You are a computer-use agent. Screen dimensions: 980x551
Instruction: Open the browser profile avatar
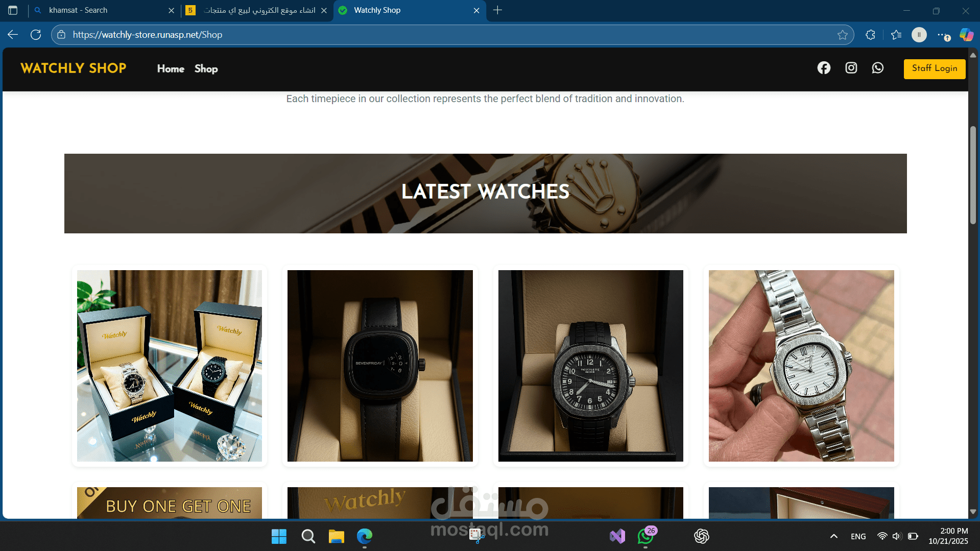pyautogui.click(x=919, y=35)
